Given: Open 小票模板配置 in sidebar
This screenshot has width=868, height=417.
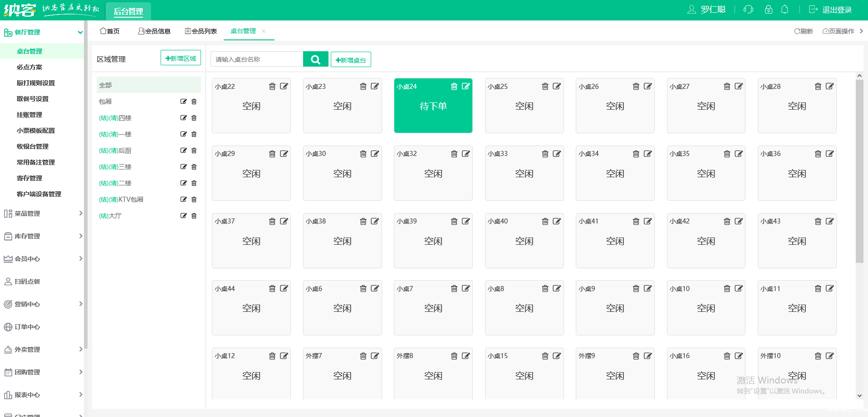Looking at the screenshot, I should 36,131.
